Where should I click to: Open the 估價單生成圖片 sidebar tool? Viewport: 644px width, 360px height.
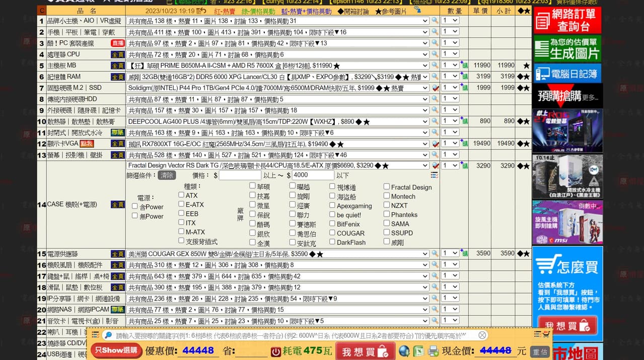[x=567, y=48]
